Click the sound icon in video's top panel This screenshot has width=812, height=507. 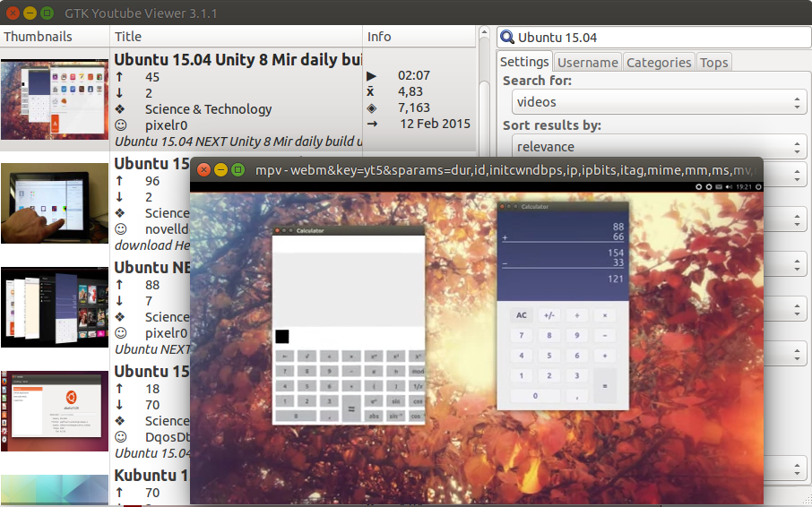[730, 186]
